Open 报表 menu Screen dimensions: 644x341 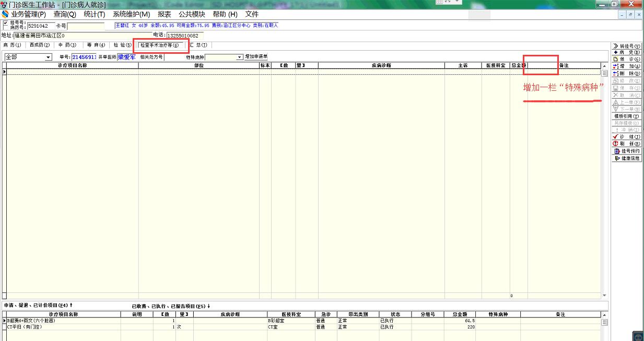165,14
